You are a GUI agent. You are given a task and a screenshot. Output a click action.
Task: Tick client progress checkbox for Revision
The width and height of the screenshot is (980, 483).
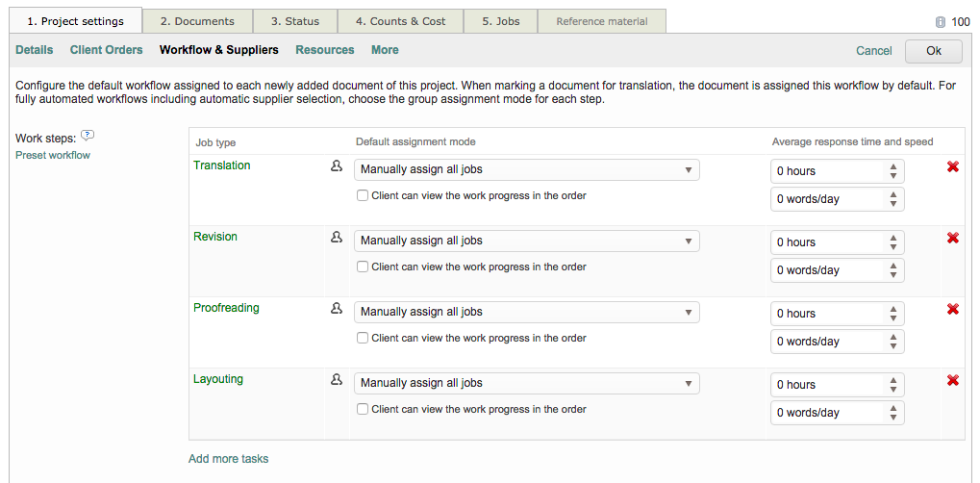pyautogui.click(x=363, y=267)
